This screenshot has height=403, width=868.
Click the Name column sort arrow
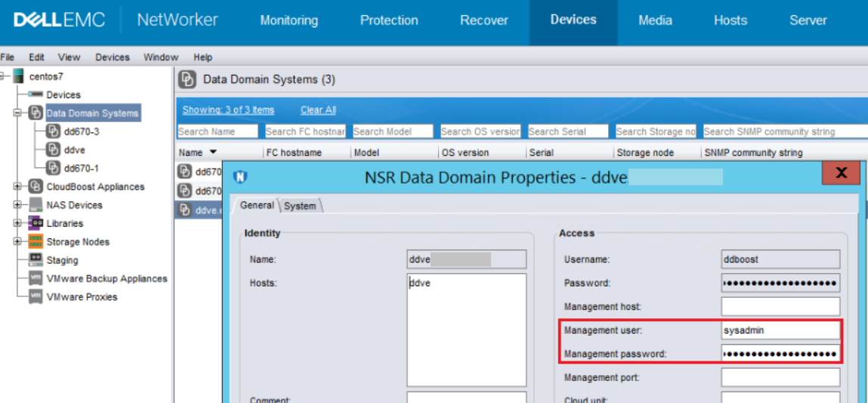click(212, 152)
